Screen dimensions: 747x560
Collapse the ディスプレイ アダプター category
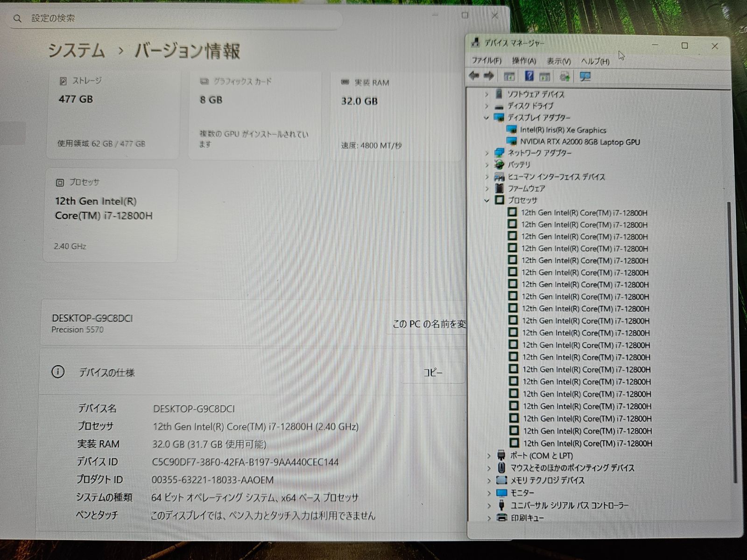click(486, 118)
